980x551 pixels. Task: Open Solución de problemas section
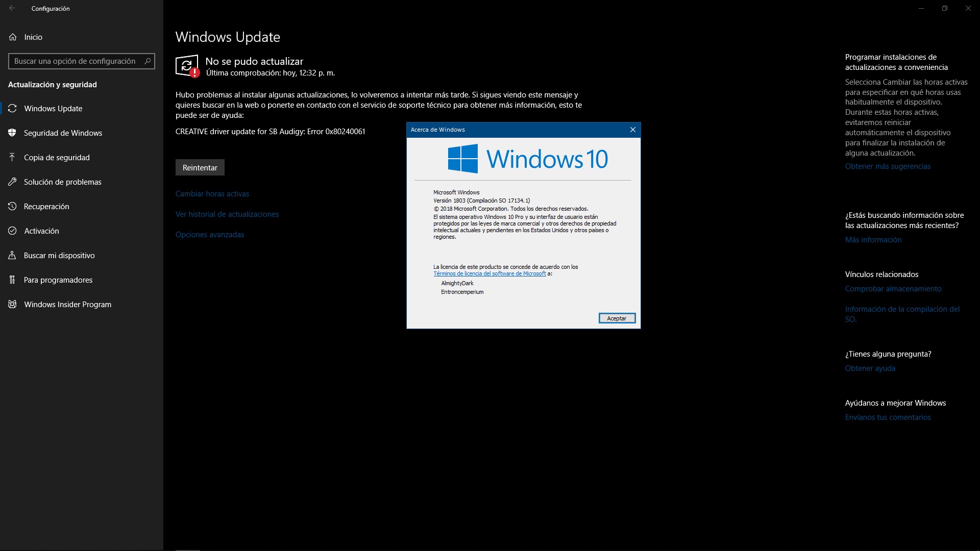tap(82, 182)
